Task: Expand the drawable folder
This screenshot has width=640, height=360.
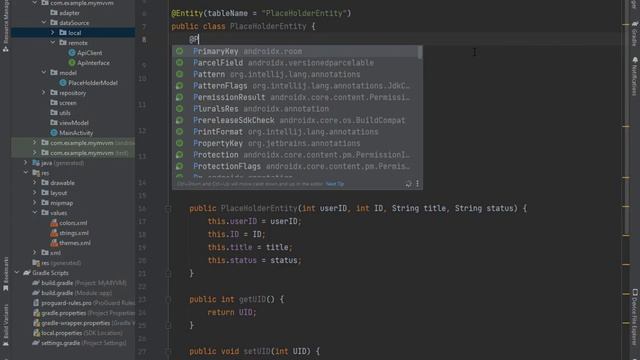Action: tap(35, 182)
